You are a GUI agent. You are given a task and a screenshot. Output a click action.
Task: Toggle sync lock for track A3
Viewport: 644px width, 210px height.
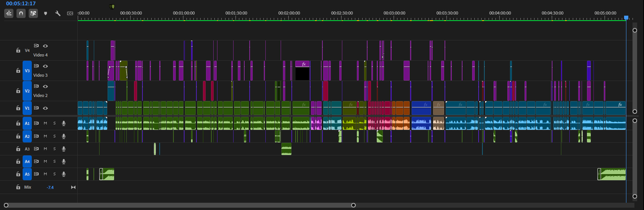(37, 149)
